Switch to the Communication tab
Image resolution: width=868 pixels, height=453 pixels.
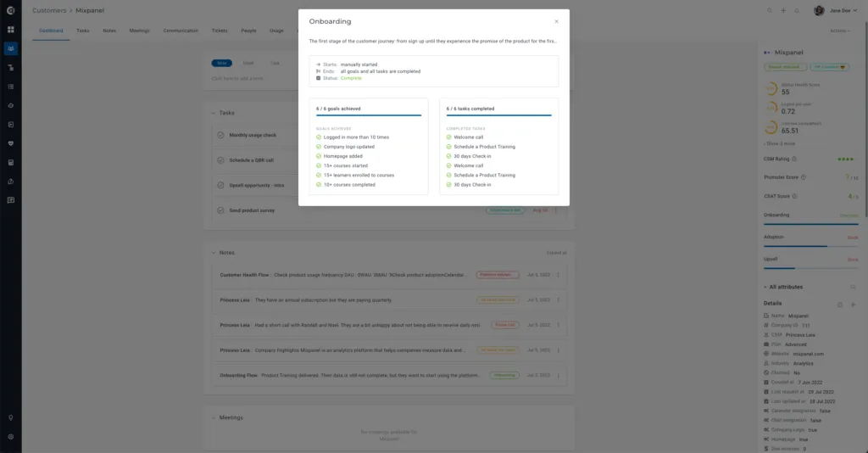[181, 31]
